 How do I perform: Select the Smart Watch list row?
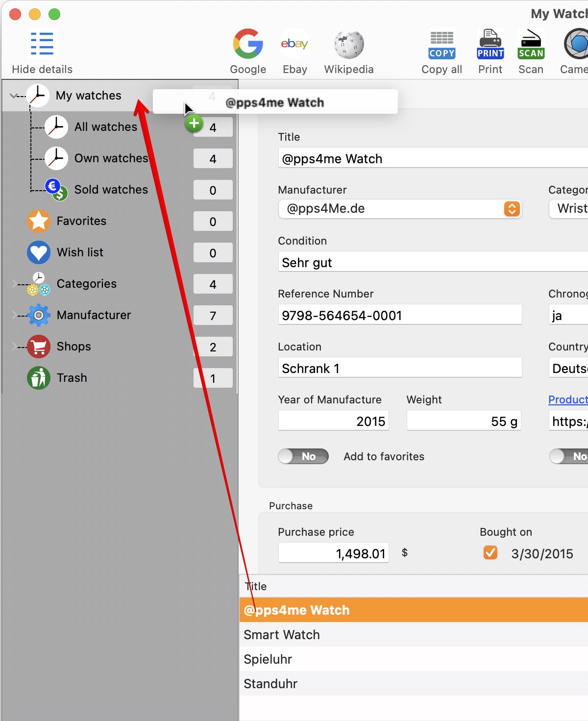coord(414,634)
